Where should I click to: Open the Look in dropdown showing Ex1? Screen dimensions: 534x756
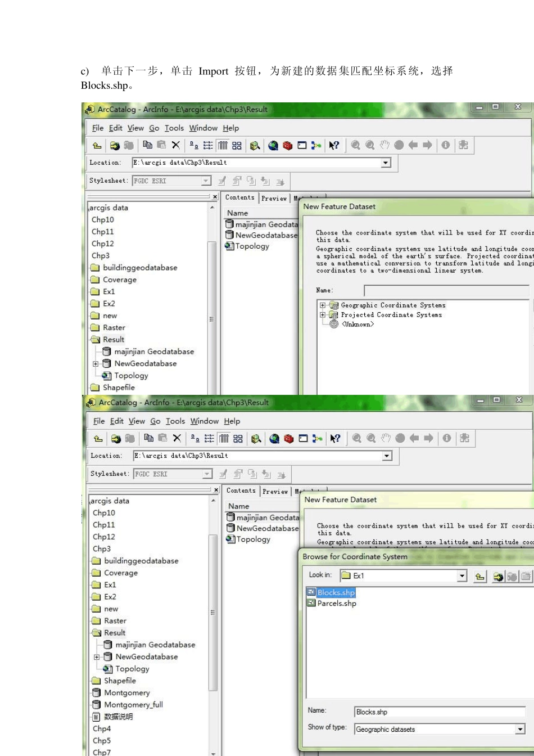461,576
